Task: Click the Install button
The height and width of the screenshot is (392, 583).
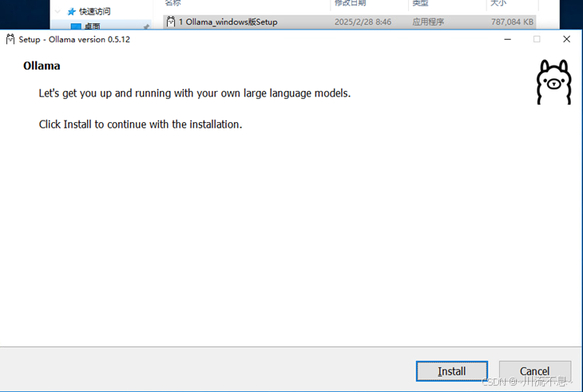Action: [452, 370]
